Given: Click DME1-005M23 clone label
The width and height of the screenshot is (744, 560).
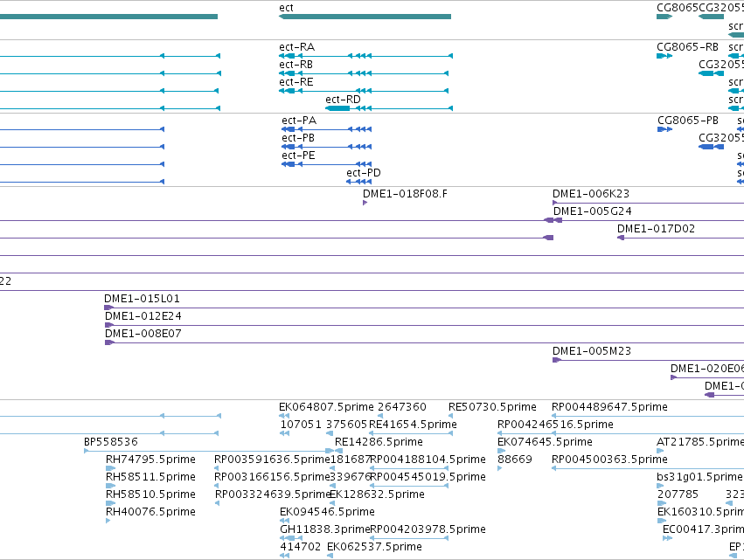Looking at the screenshot, I should coord(592,351).
